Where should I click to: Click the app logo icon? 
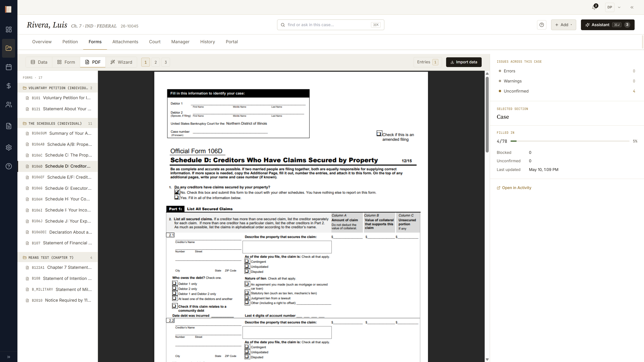click(x=8, y=9)
